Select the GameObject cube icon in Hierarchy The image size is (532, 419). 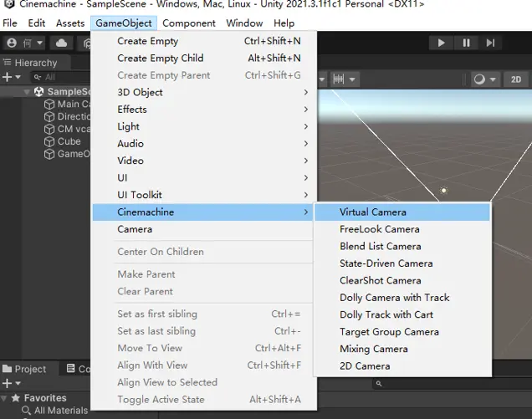49,154
